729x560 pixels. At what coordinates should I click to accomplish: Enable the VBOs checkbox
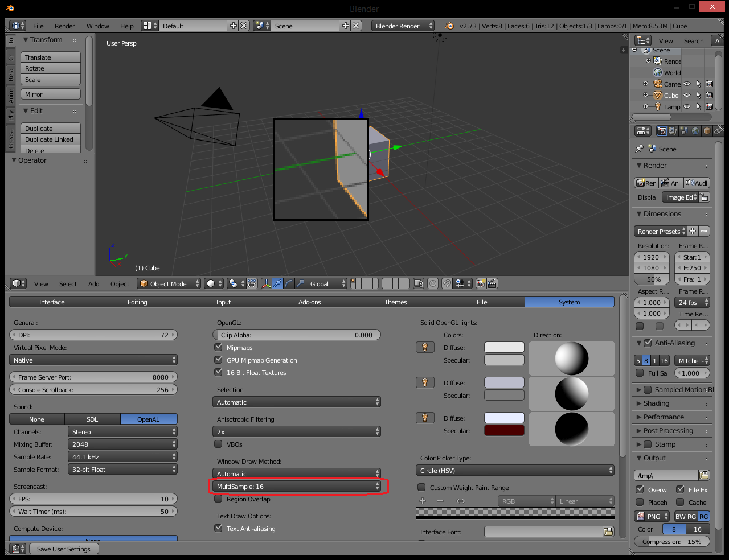[x=218, y=444]
